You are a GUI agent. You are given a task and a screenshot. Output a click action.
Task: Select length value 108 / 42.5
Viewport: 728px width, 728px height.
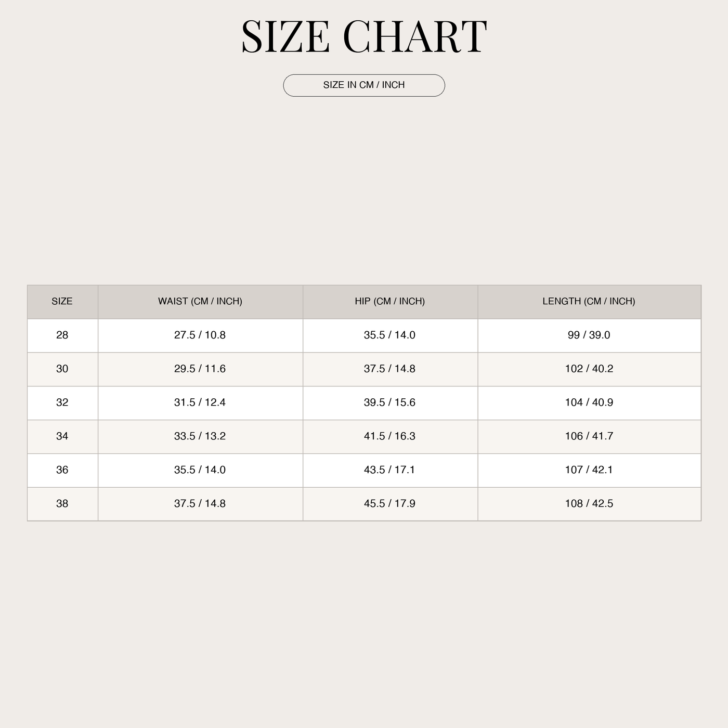589,504
